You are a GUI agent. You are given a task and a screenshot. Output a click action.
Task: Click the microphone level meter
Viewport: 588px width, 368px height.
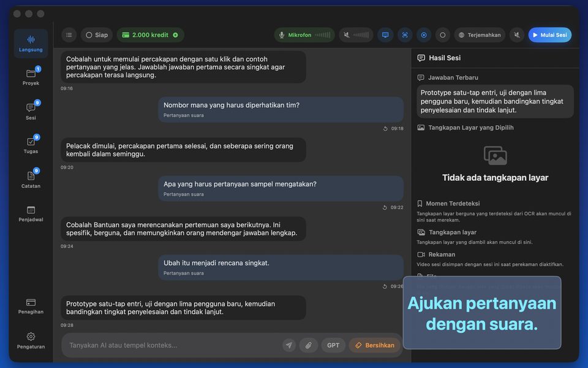323,35
